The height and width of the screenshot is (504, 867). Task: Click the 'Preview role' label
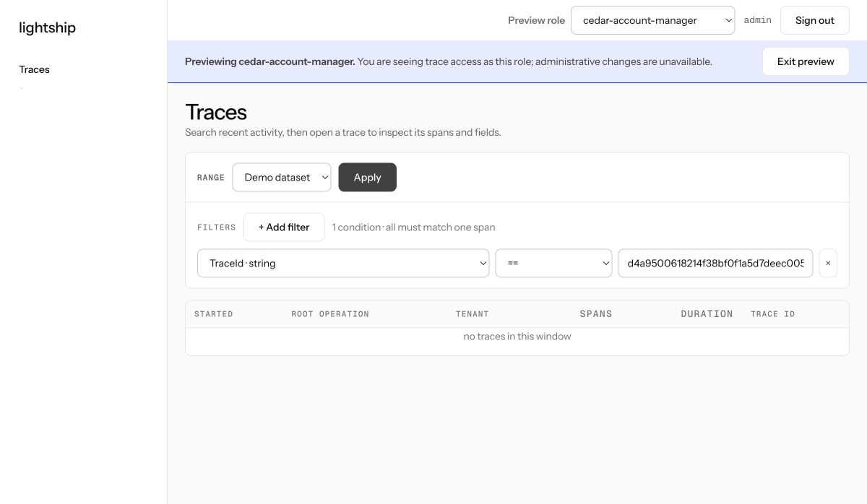point(536,20)
